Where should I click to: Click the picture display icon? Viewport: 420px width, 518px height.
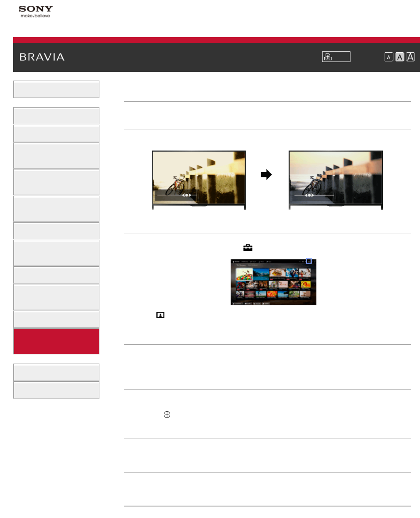160,315
